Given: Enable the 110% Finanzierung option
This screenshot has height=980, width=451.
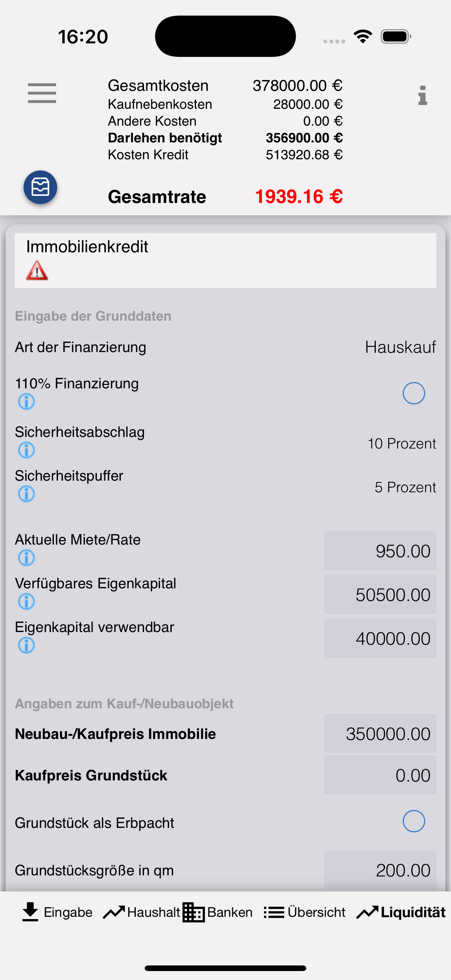Looking at the screenshot, I should coord(414,393).
